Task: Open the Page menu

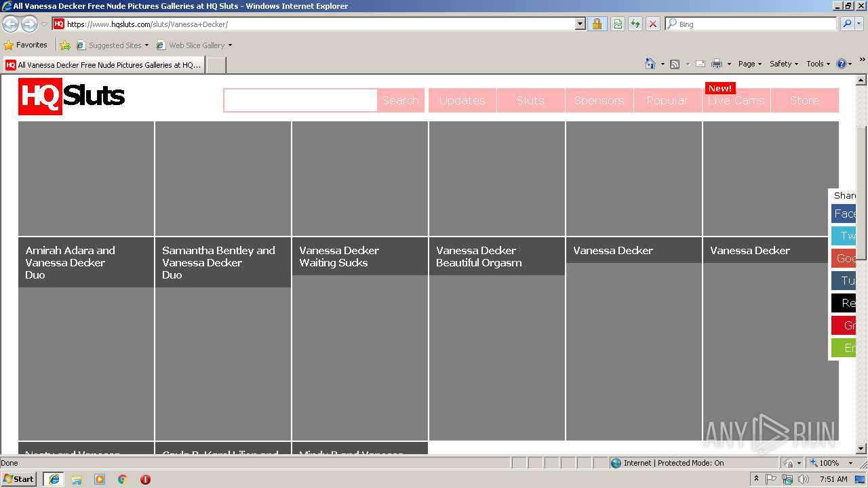Action: click(749, 64)
